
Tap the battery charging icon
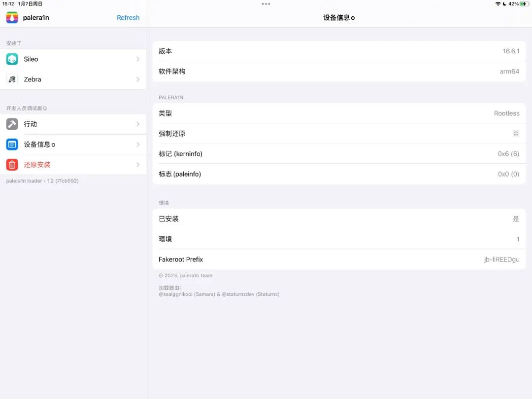[525, 4]
